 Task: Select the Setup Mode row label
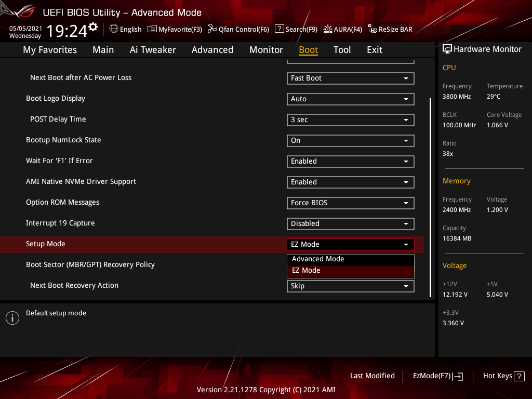tap(46, 244)
